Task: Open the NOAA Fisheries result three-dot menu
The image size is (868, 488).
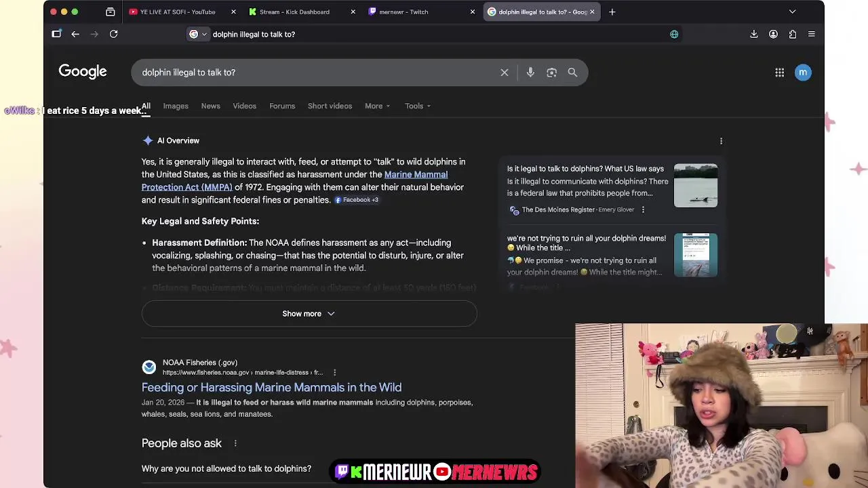Action: [334, 372]
